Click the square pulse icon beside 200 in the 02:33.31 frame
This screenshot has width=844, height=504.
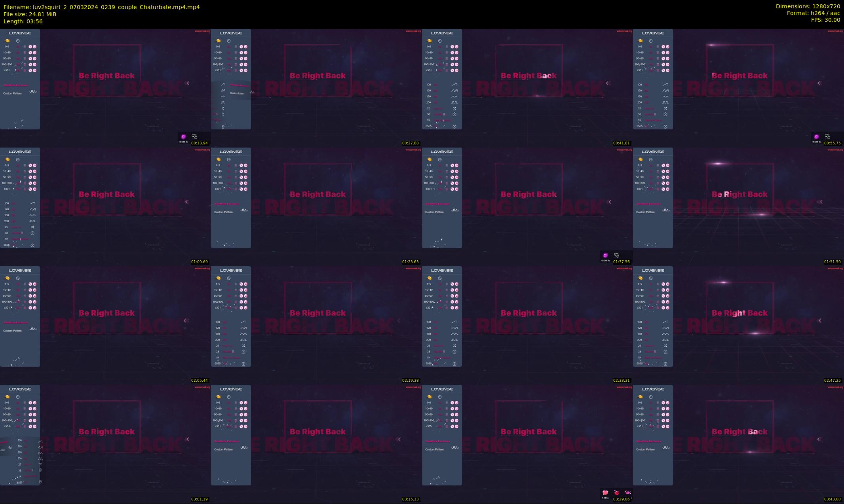454,340
